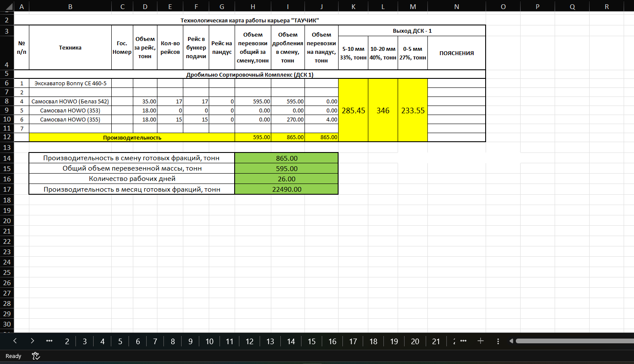Click the Ready status indicator

click(x=13, y=356)
